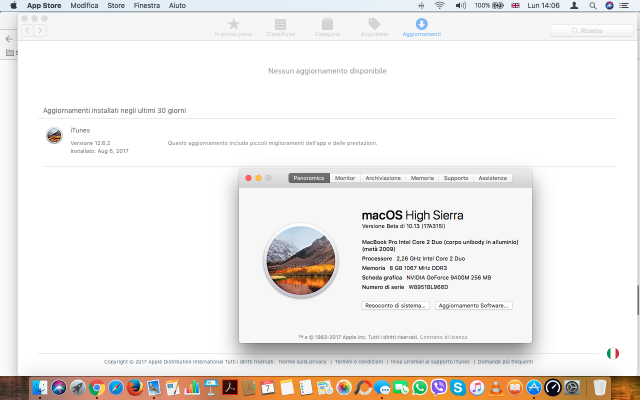640x400 pixels.
Task: Open Keynote from the dock
Action: [x=211, y=387]
